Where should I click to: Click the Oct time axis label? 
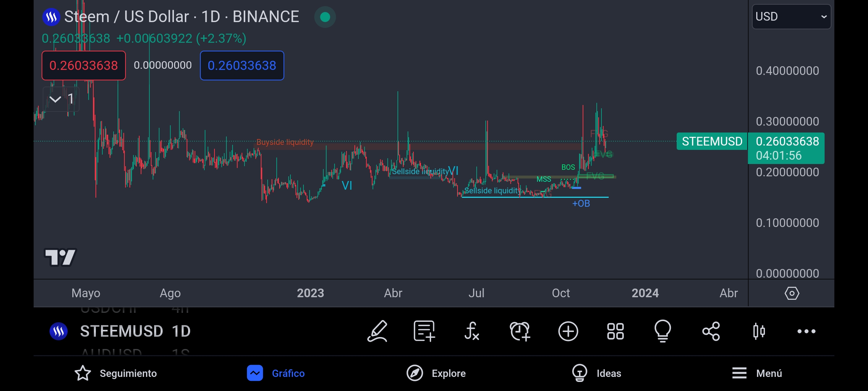[561, 293]
